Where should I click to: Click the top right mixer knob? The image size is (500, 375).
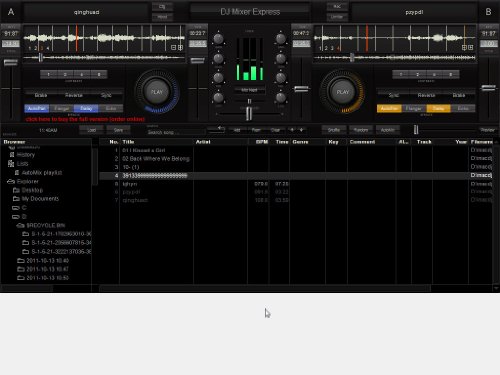coord(281,39)
